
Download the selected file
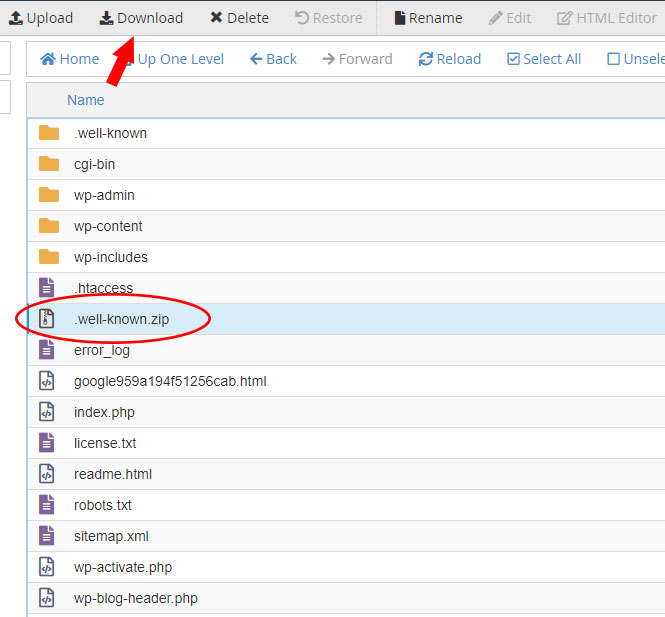pyautogui.click(x=141, y=18)
